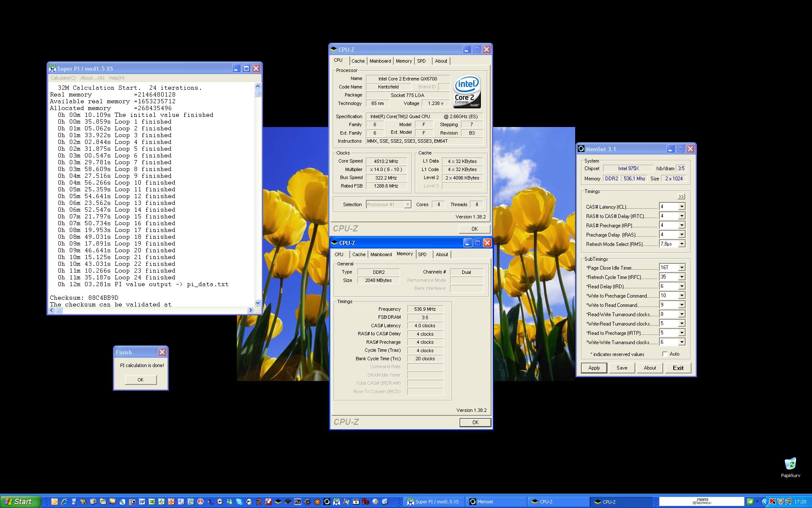
Task: Launch Super PI from quick launch icon
Action: [x=337, y=502]
